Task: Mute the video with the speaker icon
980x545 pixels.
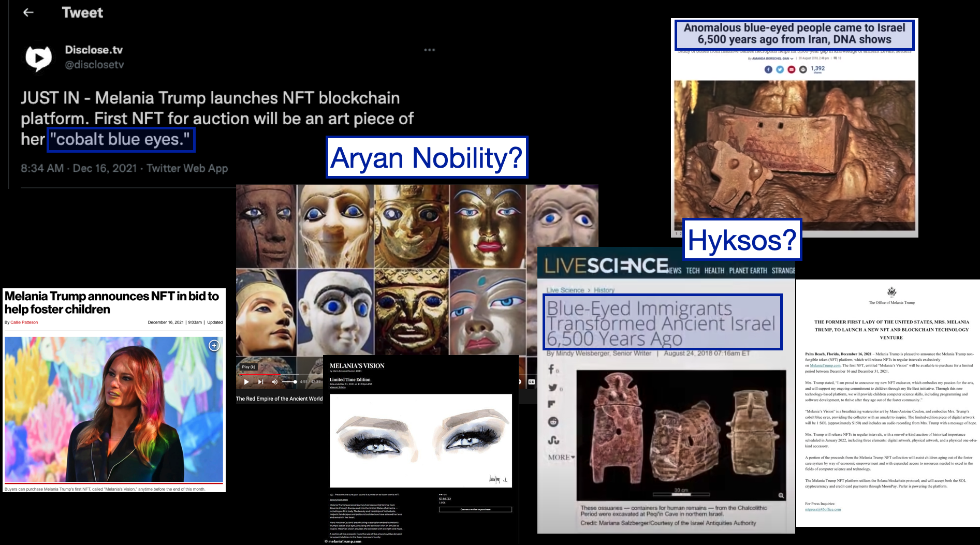Action: click(x=274, y=382)
